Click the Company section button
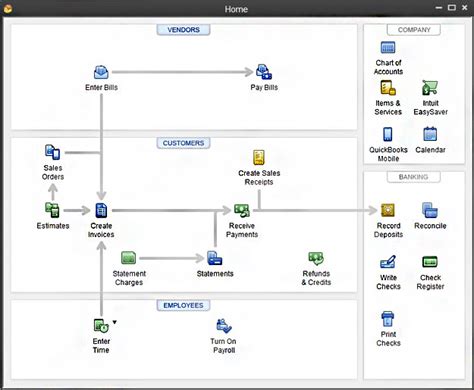474x390 pixels. pos(414,30)
